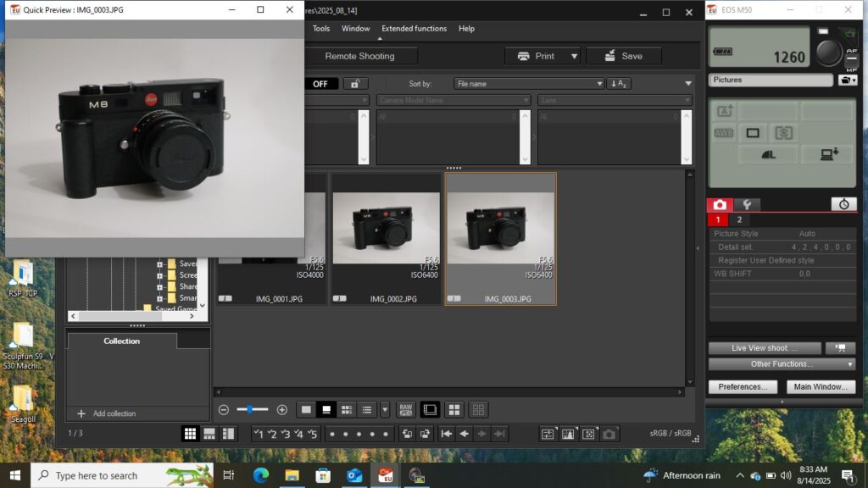The width and height of the screenshot is (868, 488).
Task: Open the Lens filter dropdown
Action: 615,100
